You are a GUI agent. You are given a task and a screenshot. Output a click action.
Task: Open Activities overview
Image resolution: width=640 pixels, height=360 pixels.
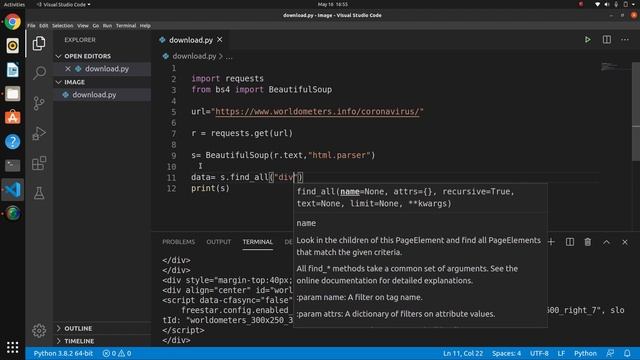click(x=14, y=4)
